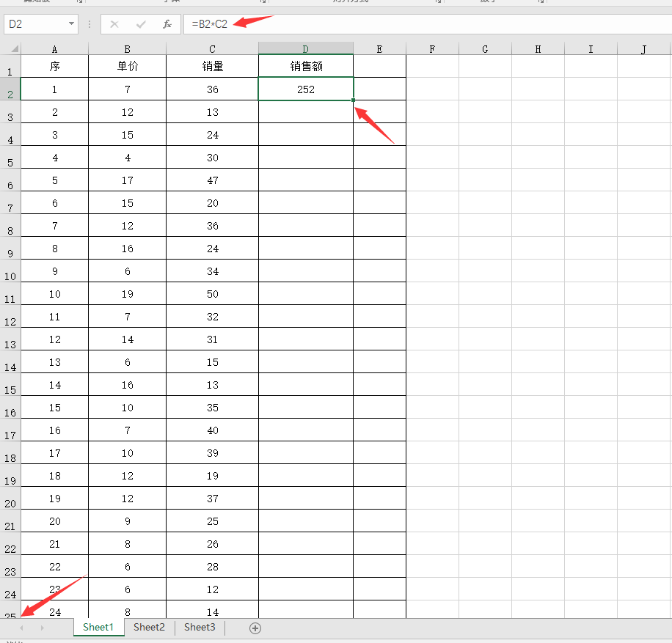Click cell D2 showing 252

[x=306, y=89]
